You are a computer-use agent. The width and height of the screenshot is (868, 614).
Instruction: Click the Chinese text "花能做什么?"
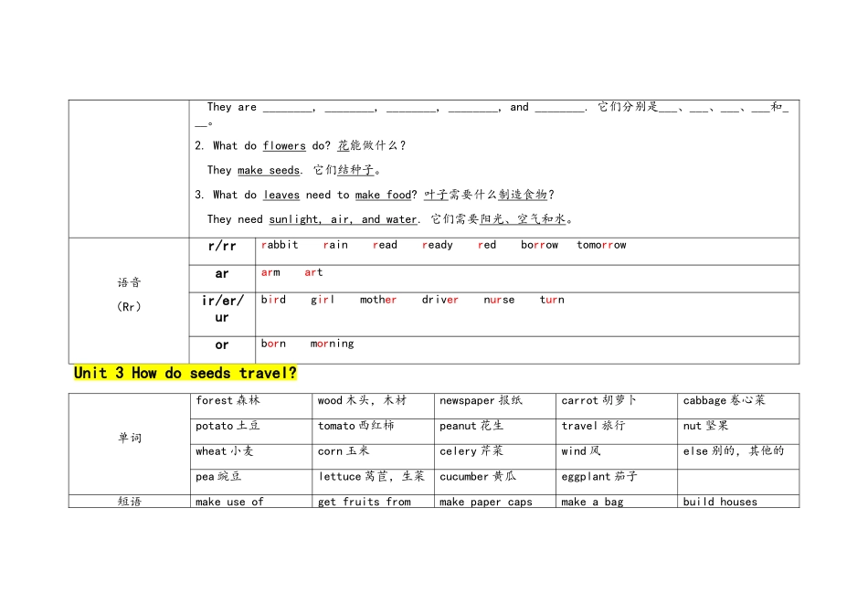pos(372,145)
